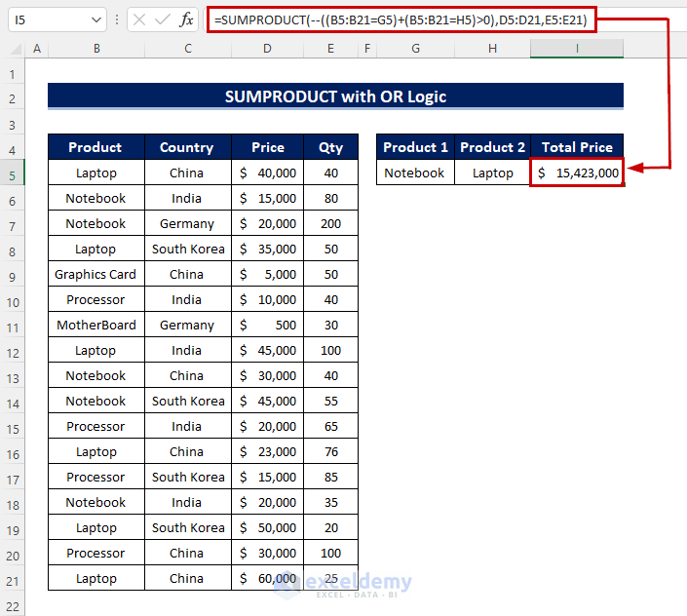The image size is (687, 616).
Task: Click the 'Total Price' header cell
Action: 577,147
